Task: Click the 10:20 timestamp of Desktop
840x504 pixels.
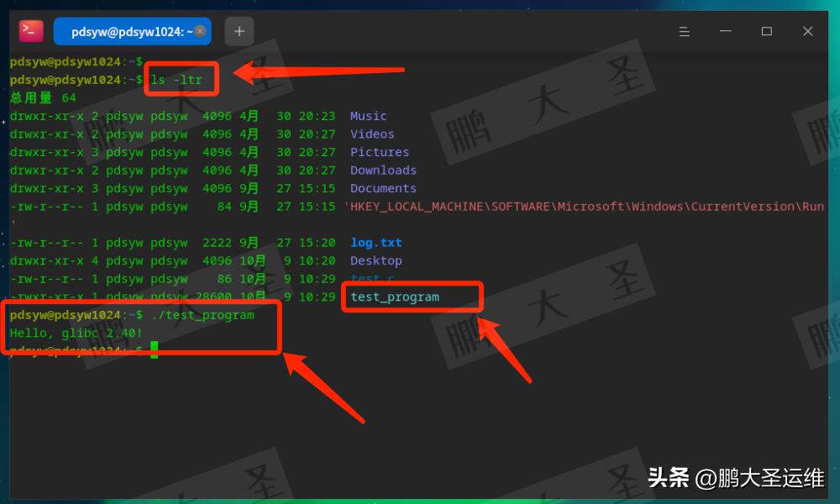Action: [x=318, y=261]
